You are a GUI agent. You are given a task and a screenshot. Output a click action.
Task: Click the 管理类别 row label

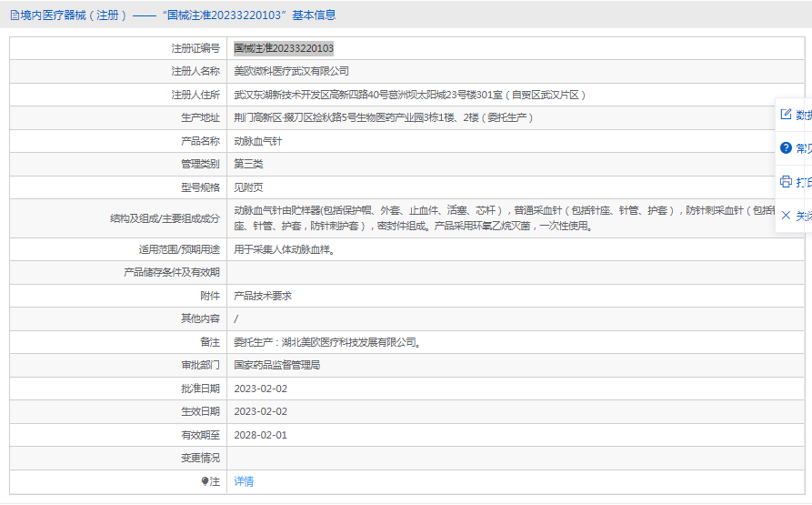click(200, 164)
